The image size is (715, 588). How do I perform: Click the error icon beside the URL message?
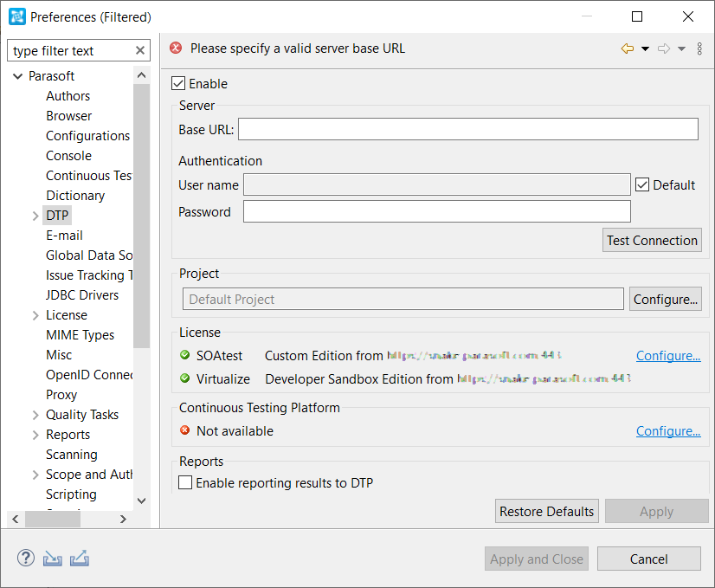176,48
